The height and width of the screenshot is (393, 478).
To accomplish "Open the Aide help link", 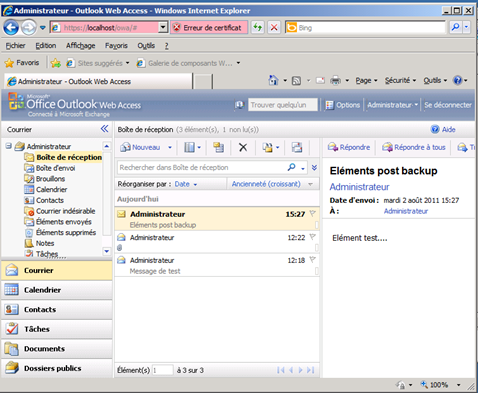I will click(x=443, y=129).
